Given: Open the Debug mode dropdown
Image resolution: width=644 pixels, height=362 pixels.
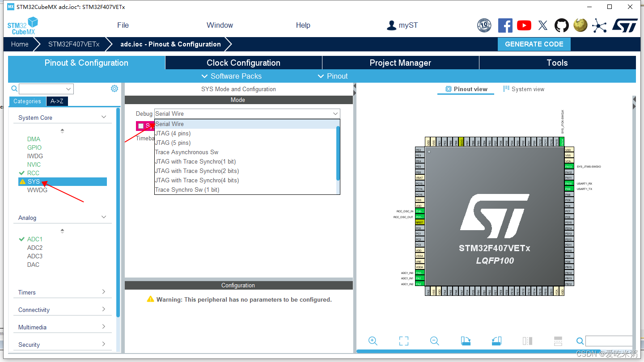Looking at the screenshot, I should pos(247,114).
